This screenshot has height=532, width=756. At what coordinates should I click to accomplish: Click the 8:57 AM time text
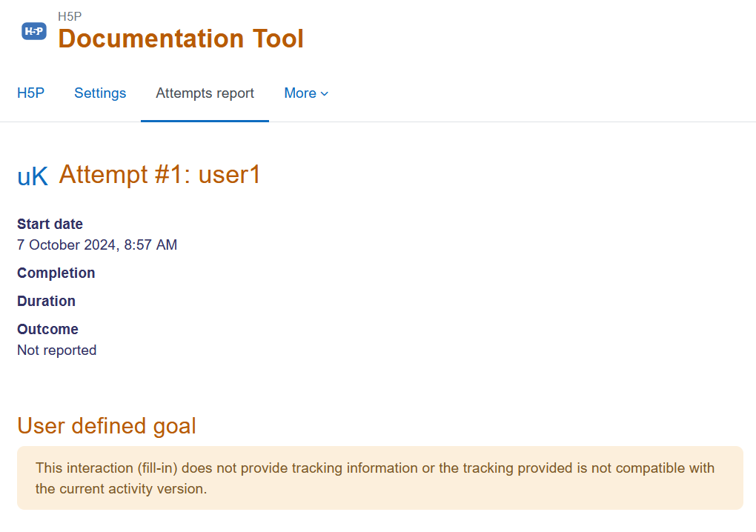pyautogui.click(x=150, y=245)
